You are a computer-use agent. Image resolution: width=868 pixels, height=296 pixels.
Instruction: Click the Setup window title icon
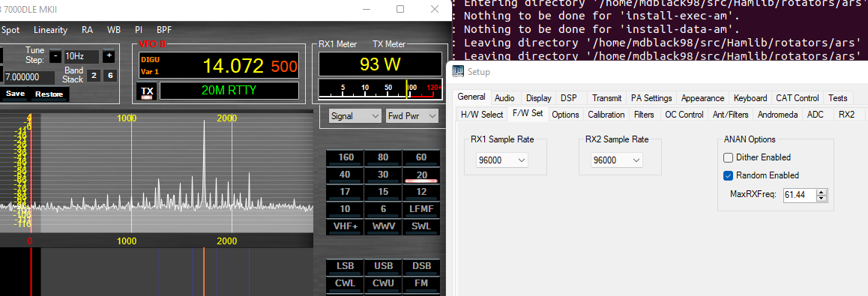[x=458, y=71]
